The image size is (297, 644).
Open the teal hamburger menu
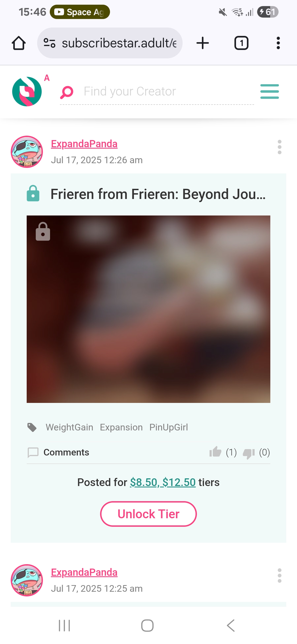click(269, 91)
